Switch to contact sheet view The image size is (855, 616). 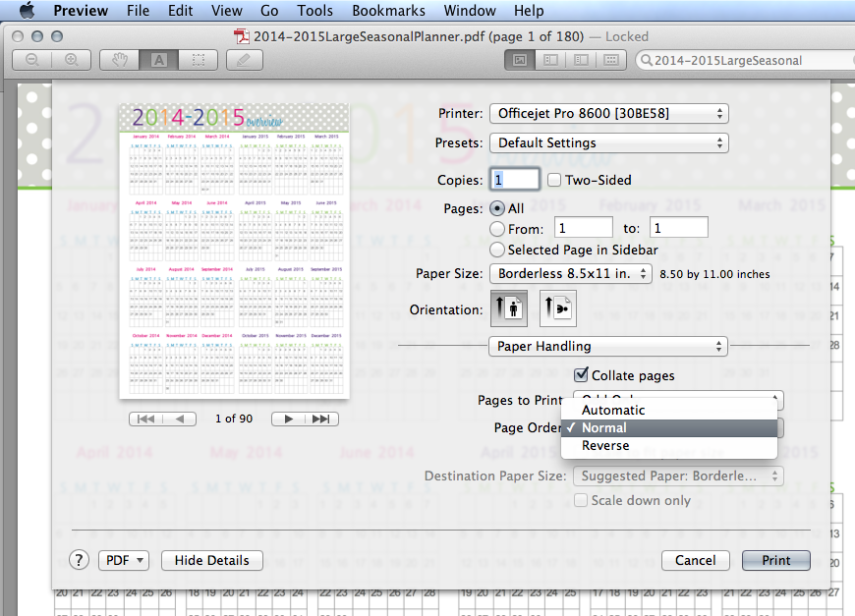(x=609, y=59)
